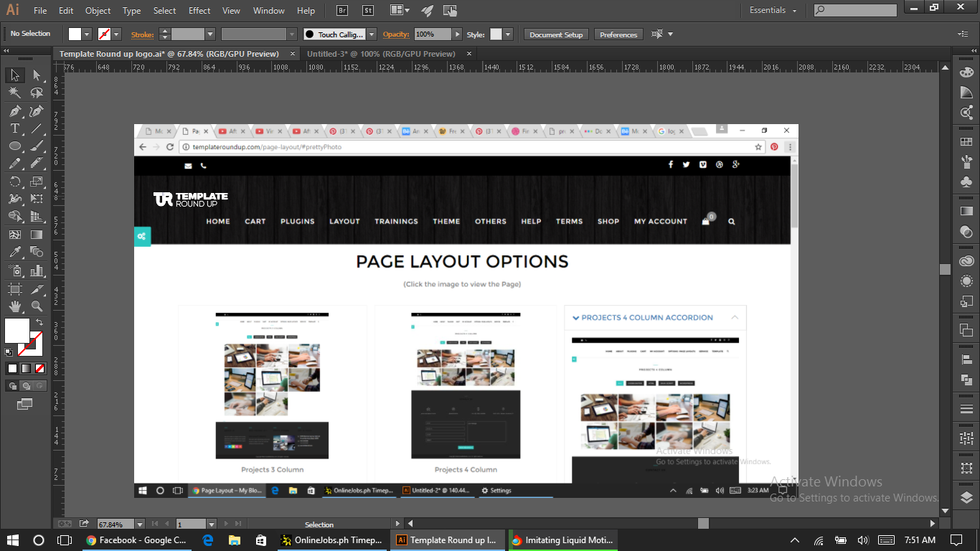
Task: Click the Document Setup button
Action: pos(557,34)
